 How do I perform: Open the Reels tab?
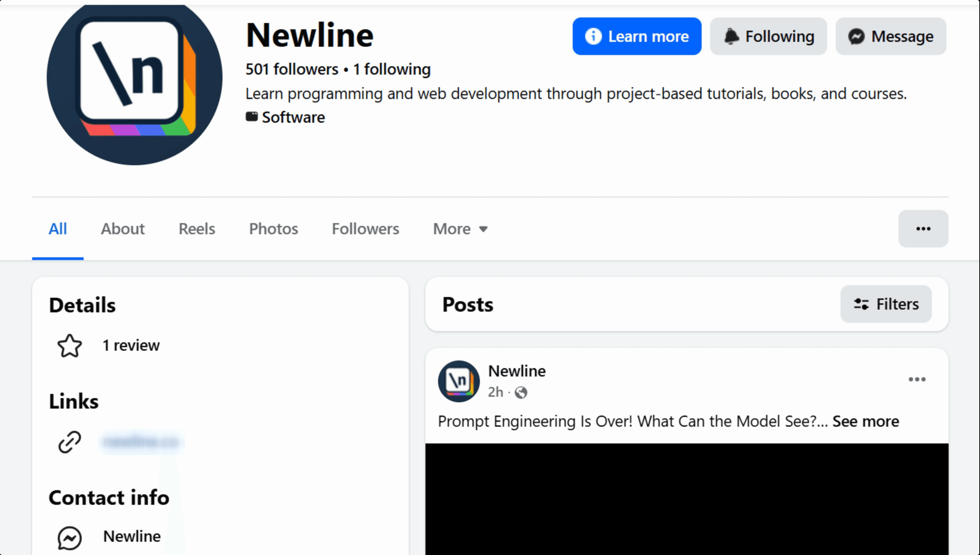pos(197,229)
